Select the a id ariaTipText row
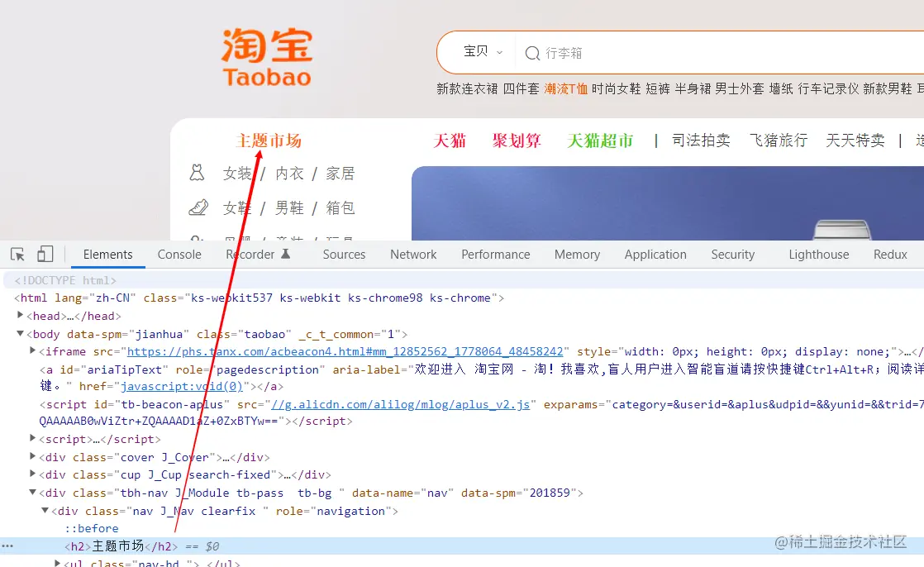The image size is (924, 567). [462, 378]
